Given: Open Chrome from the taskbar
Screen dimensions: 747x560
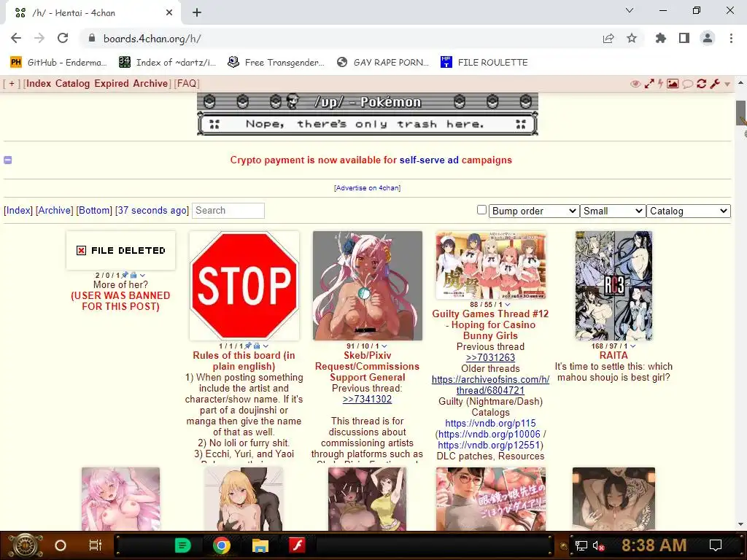Looking at the screenshot, I should (x=222, y=545).
